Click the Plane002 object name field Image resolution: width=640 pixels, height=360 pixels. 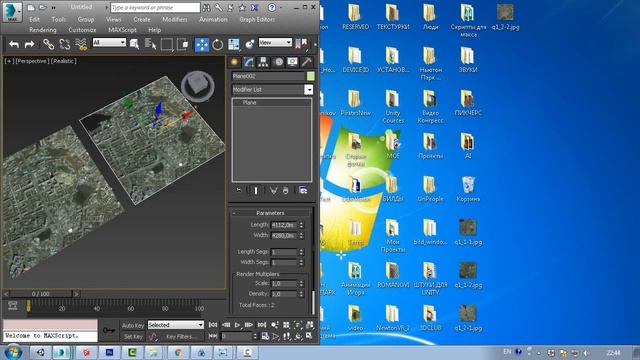pyautogui.click(x=268, y=76)
